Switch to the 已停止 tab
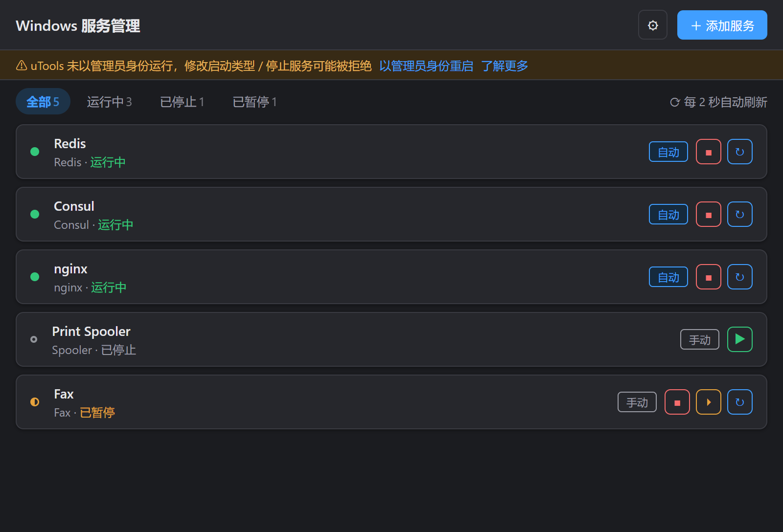This screenshot has height=532, width=783. pyautogui.click(x=182, y=101)
